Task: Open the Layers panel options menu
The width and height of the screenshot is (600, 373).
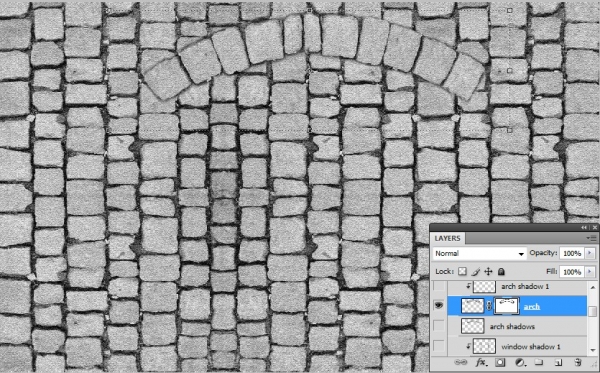Action: 592,238
